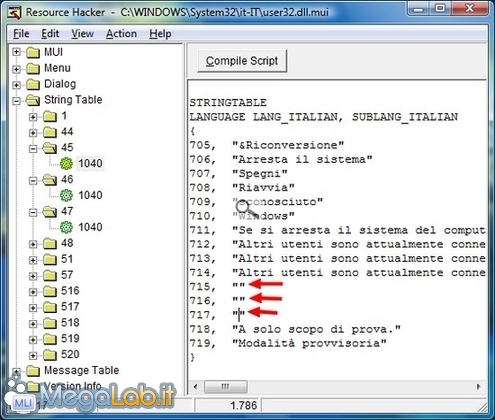Click Resource Hacker title bar app icon
Image resolution: width=495 pixels, height=420 pixels.
tap(14, 13)
